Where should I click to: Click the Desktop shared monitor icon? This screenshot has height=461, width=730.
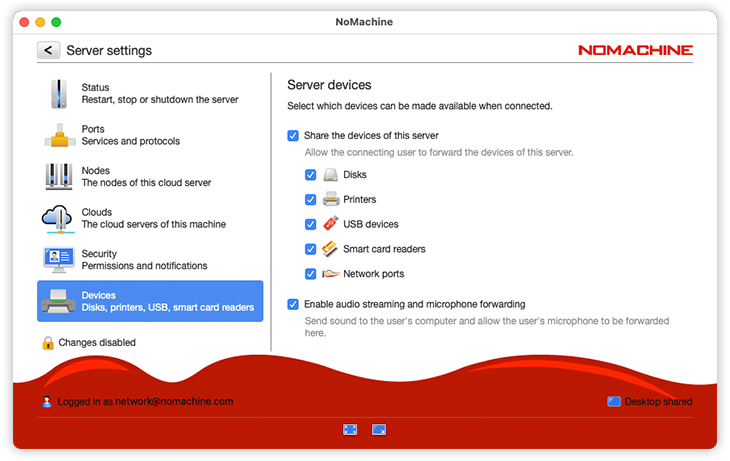point(614,402)
